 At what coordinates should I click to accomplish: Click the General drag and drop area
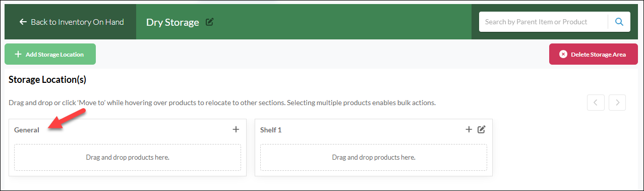click(128, 157)
